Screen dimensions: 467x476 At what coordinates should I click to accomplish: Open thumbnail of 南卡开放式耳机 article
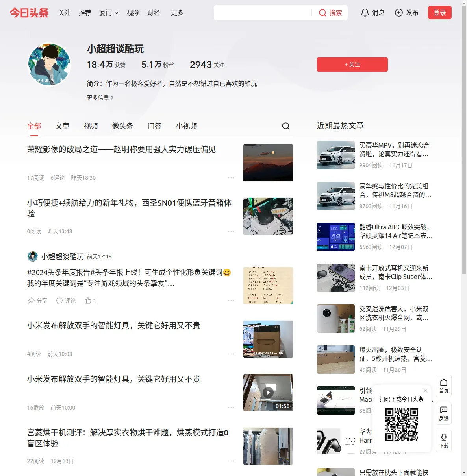[336, 278]
